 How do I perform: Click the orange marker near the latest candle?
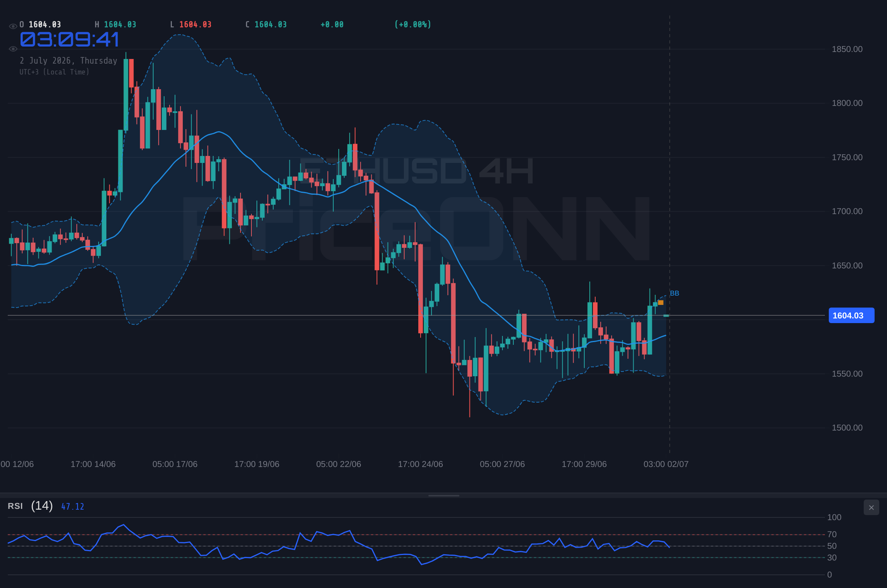(x=660, y=303)
